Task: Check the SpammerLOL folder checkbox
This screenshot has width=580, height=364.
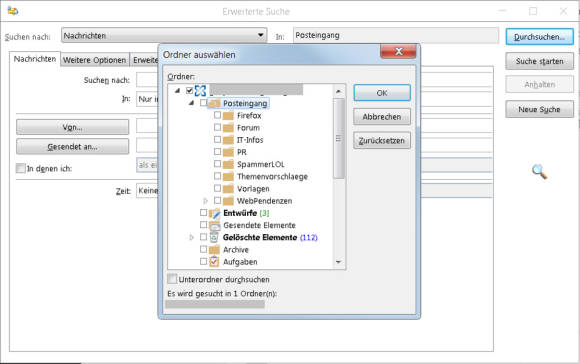Action: tap(218, 164)
